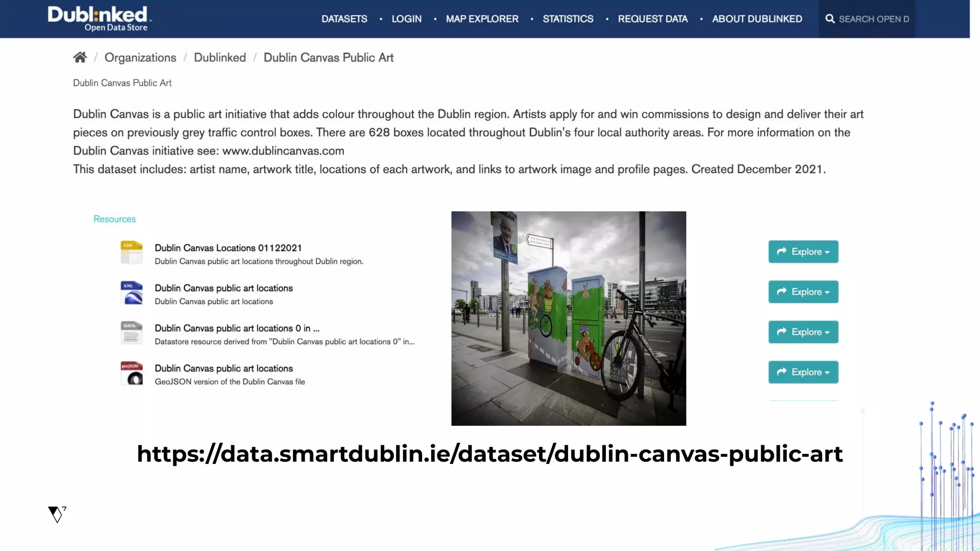Click the DATA resource file icon

pos(132,332)
